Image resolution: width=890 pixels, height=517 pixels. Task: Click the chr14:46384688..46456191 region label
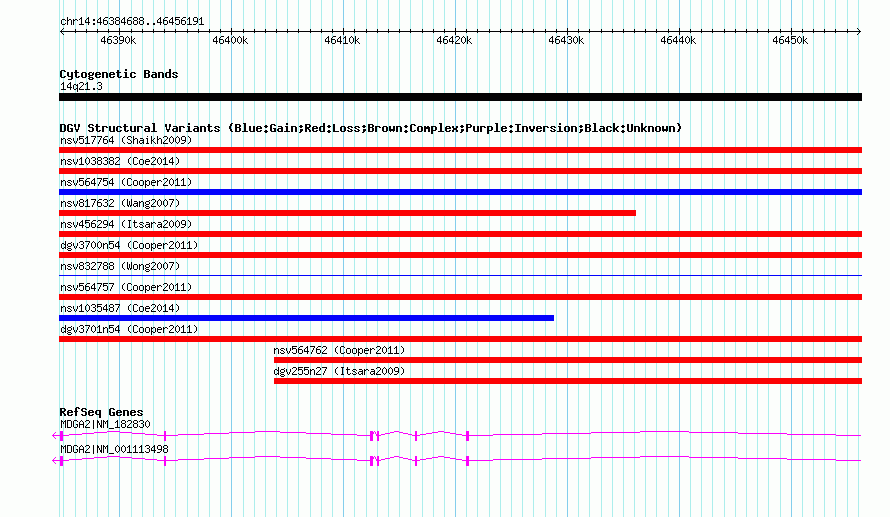coord(132,22)
